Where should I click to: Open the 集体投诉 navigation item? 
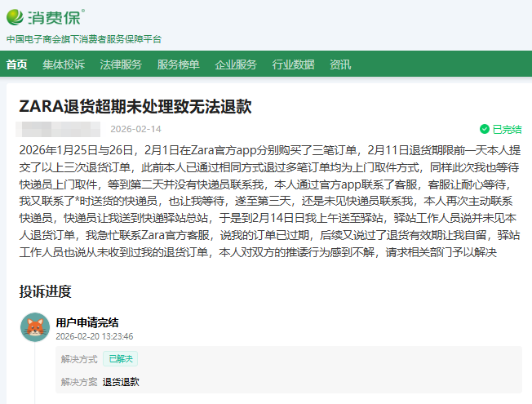64,65
